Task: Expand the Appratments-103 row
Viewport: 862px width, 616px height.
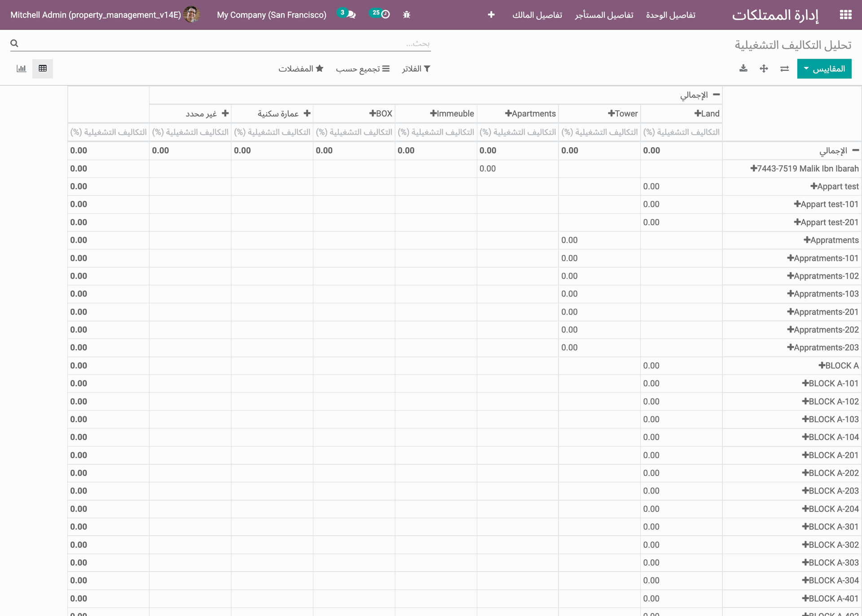Action: coord(822,294)
